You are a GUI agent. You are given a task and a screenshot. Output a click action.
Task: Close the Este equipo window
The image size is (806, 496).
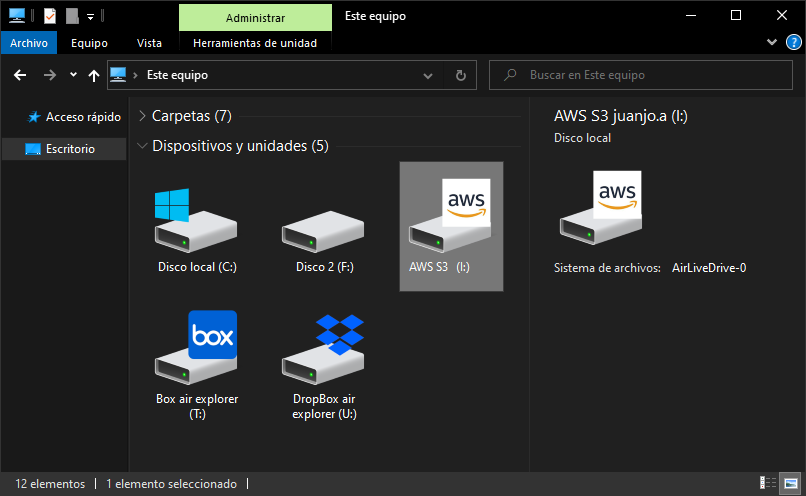[782, 15]
